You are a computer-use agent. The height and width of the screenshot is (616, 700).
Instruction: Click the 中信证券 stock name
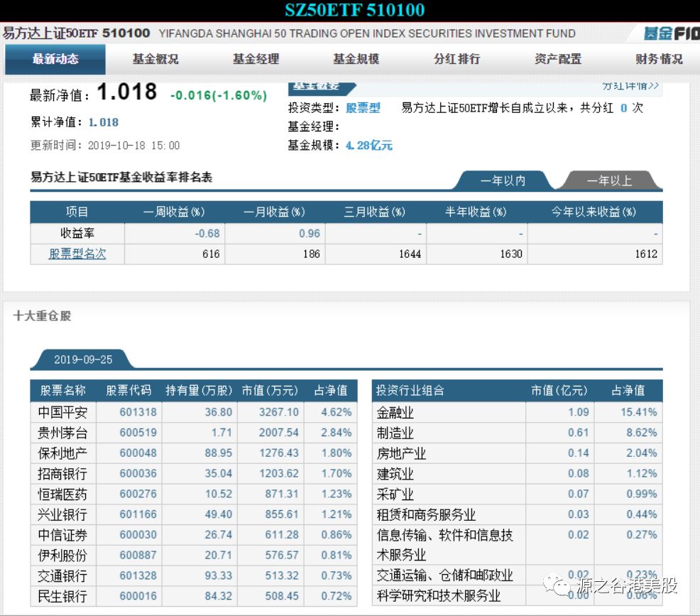62,535
